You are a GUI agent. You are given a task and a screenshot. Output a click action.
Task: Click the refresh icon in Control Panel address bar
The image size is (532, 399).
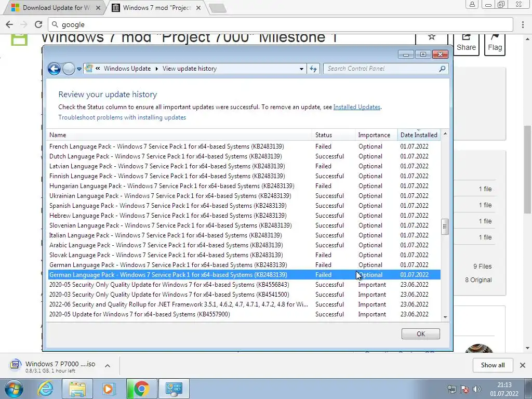(x=313, y=69)
